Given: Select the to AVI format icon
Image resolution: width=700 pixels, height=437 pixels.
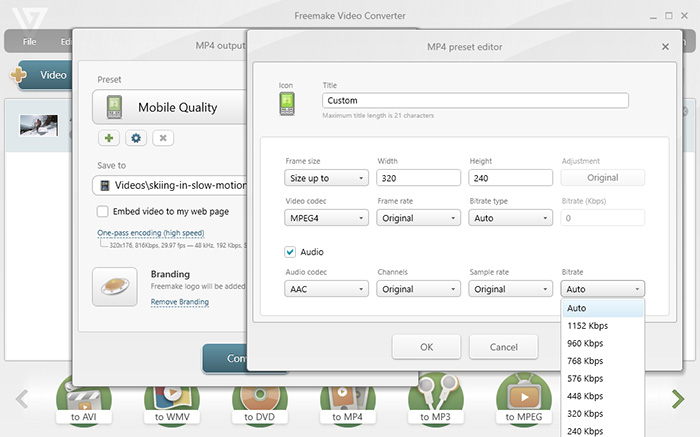Looking at the screenshot, I should pos(83,401).
